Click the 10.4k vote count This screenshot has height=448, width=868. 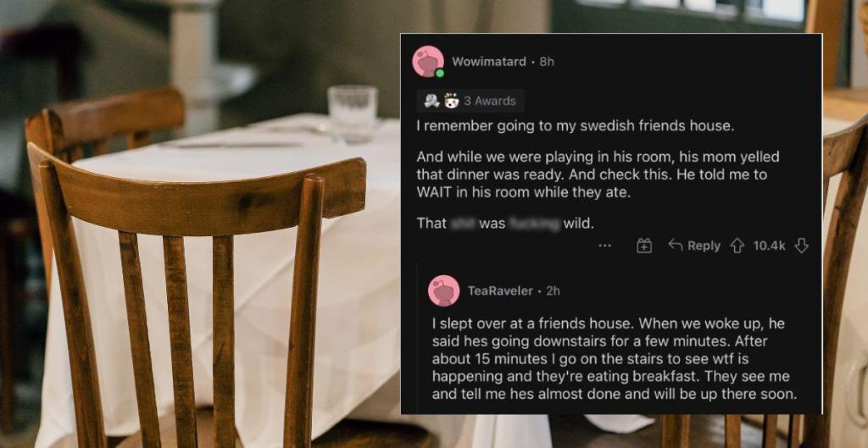tap(769, 246)
